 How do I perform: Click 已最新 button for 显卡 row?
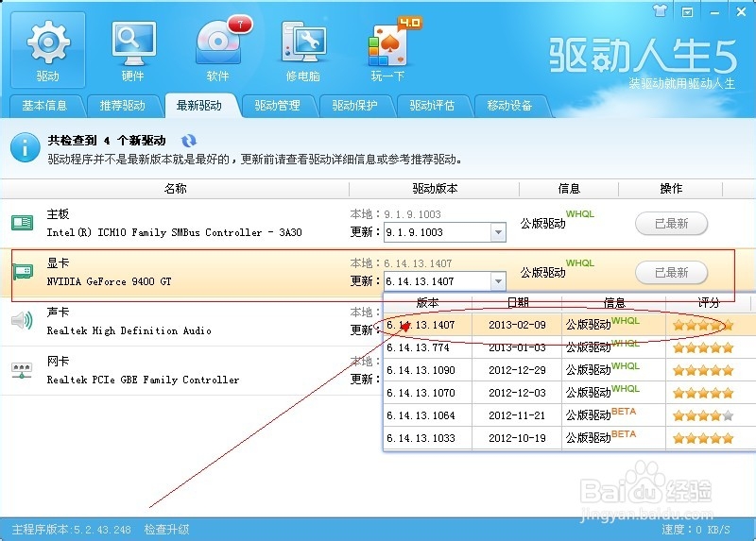pyautogui.click(x=671, y=273)
